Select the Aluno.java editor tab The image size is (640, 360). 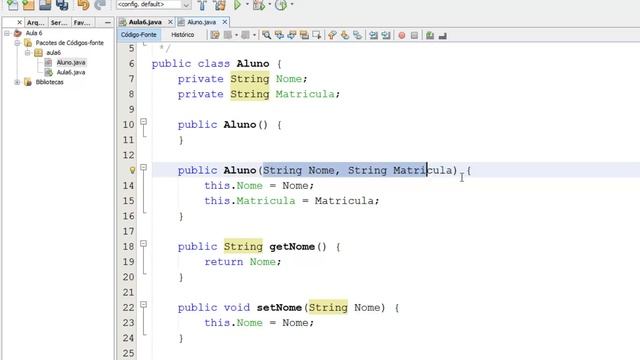click(x=201, y=22)
